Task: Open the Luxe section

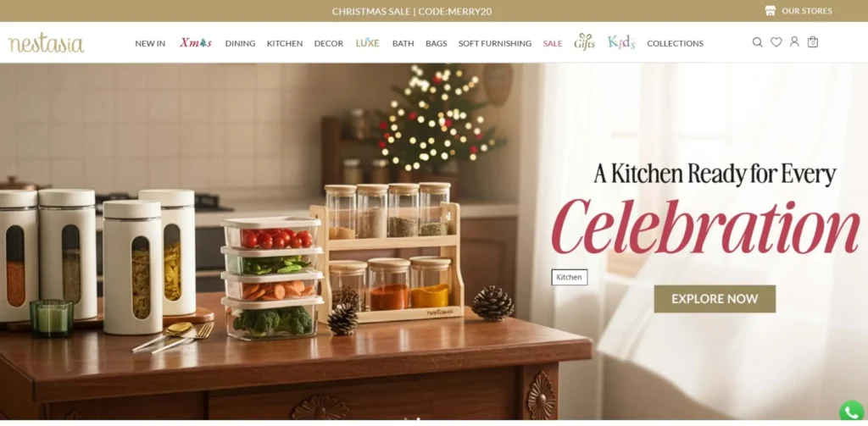Action: coord(368,42)
